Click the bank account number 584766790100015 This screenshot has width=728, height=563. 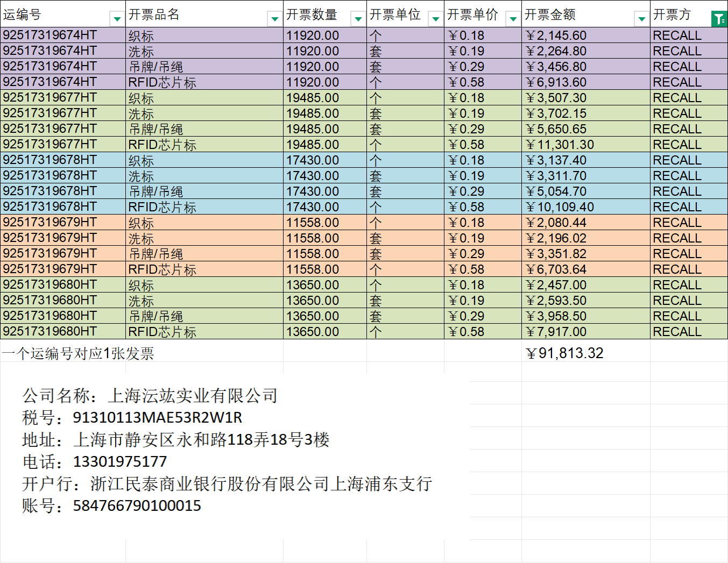(x=137, y=505)
